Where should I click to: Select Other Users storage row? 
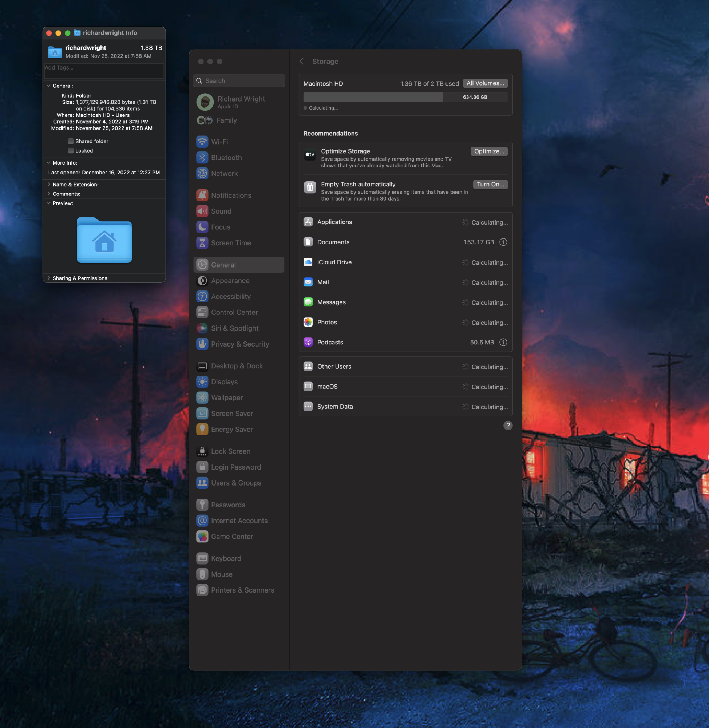405,367
